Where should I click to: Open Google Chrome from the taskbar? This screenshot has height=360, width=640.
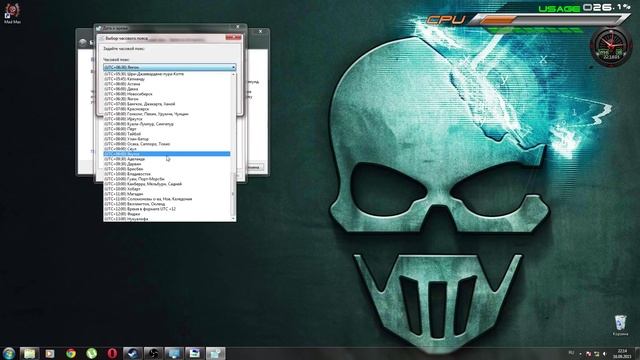pos(71,353)
